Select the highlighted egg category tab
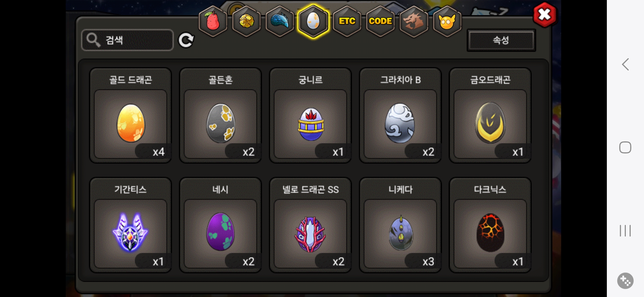The height and width of the screenshot is (297, 644). click(313, 21)
